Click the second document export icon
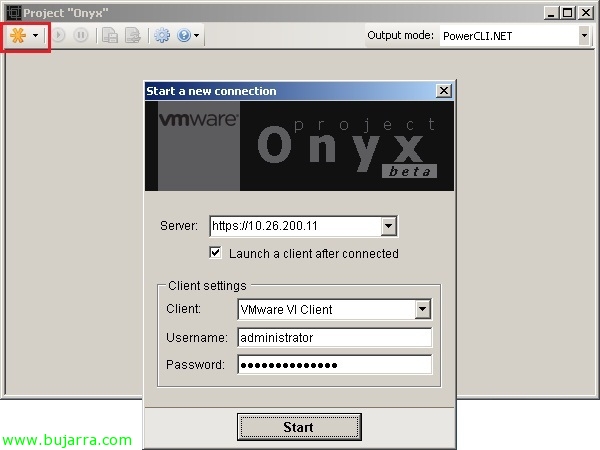The image size is (600, 450). coord(133,36)
